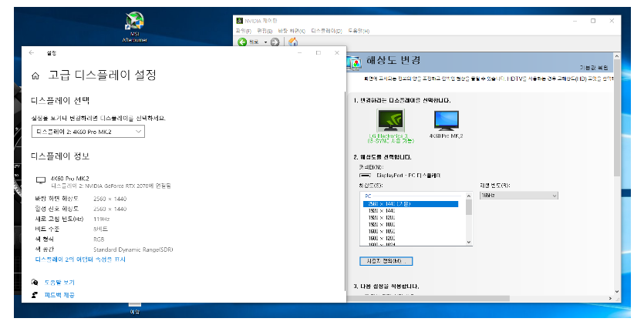
Task: Select 2560 × 1440 resolution in list
Action: 411,204
